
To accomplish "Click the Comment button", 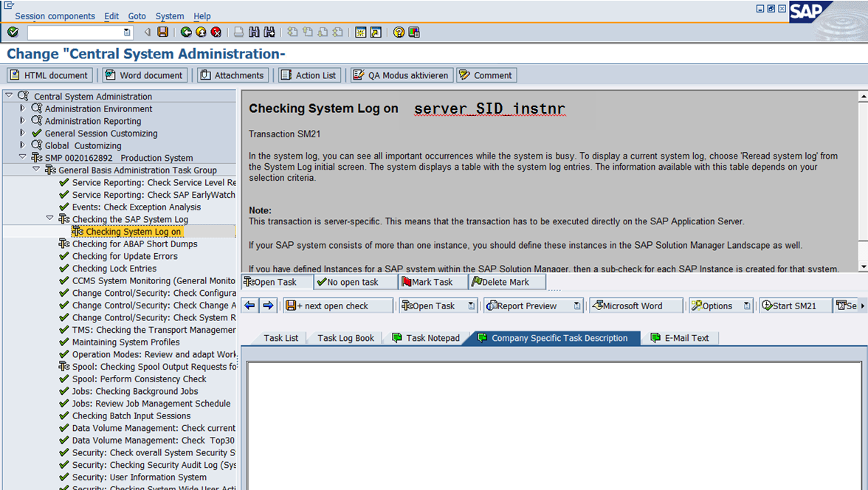I will (486, 75).
